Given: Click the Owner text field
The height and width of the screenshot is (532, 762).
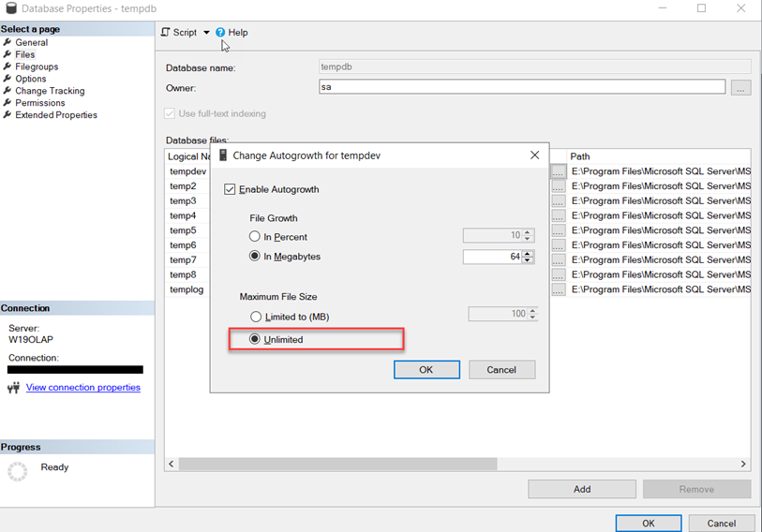Looking at the screenshot, I should 522,87.
